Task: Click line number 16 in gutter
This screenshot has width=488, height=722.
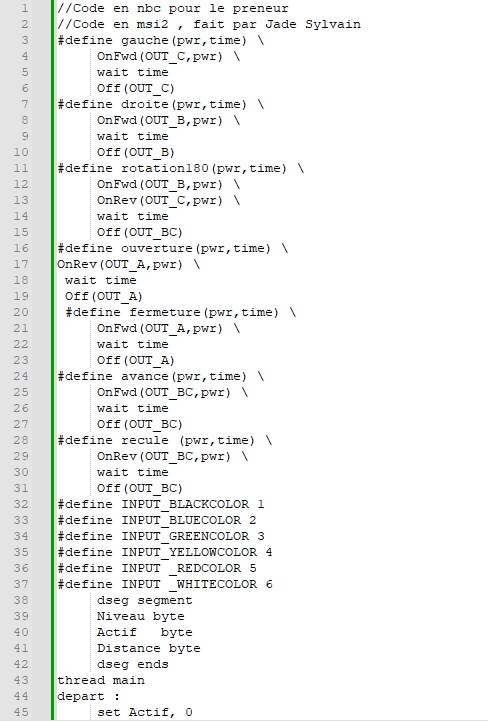Action: 20,248
